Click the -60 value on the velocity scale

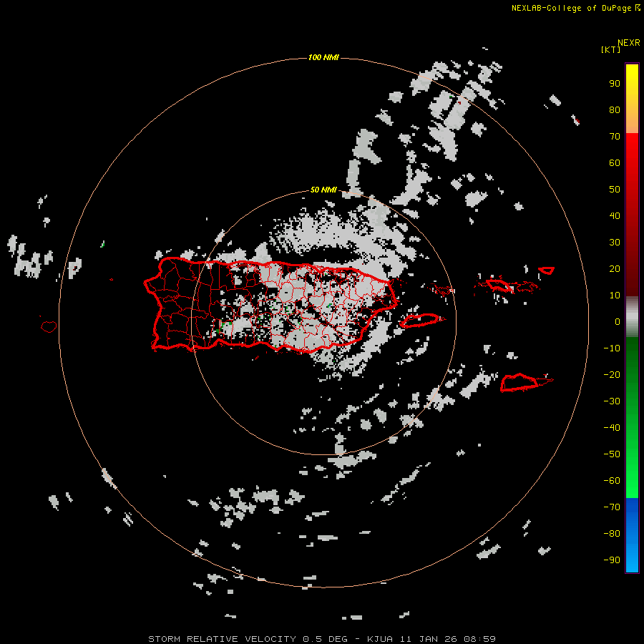tap(612, 481)
